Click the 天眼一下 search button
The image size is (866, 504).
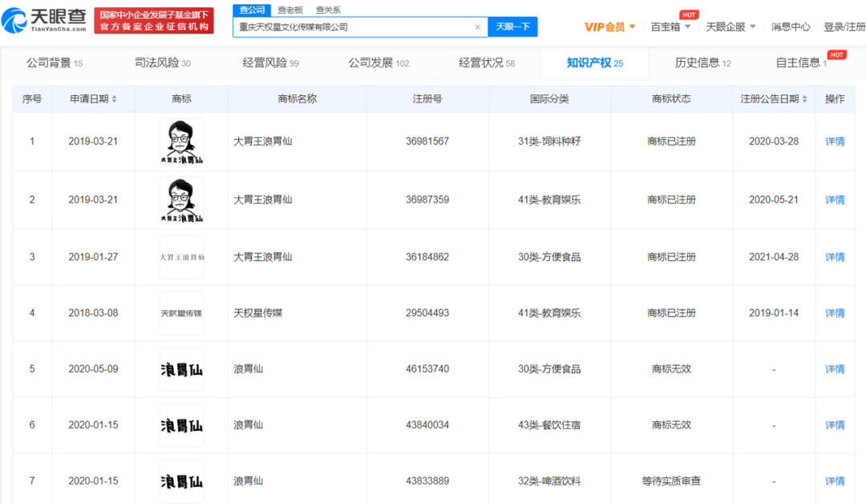pos(512,26)
